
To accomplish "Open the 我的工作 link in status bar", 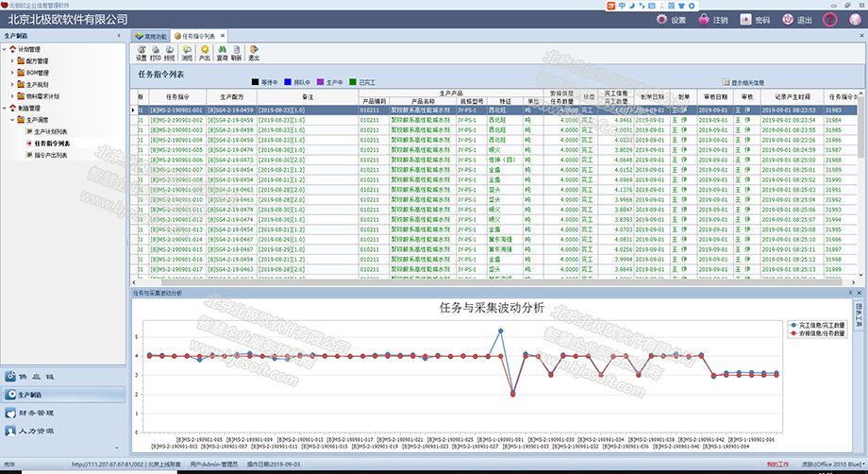I will point(777,464).
